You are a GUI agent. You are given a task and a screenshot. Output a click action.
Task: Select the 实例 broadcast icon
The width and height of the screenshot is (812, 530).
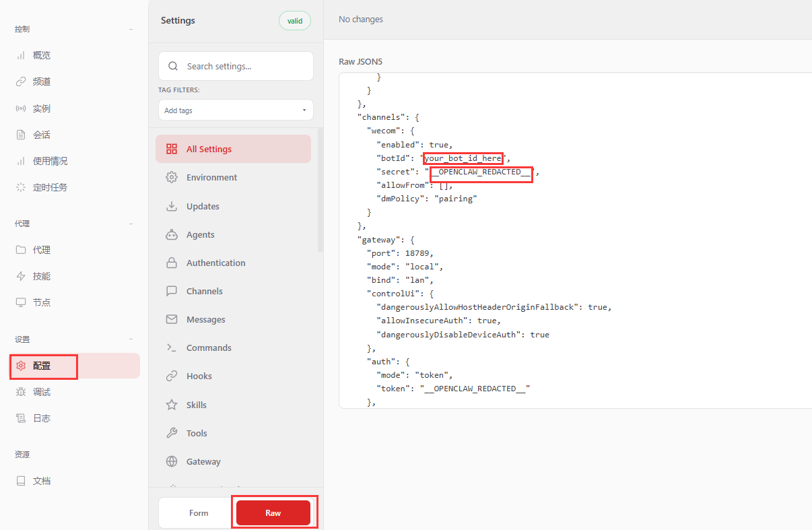click(21, 108)
